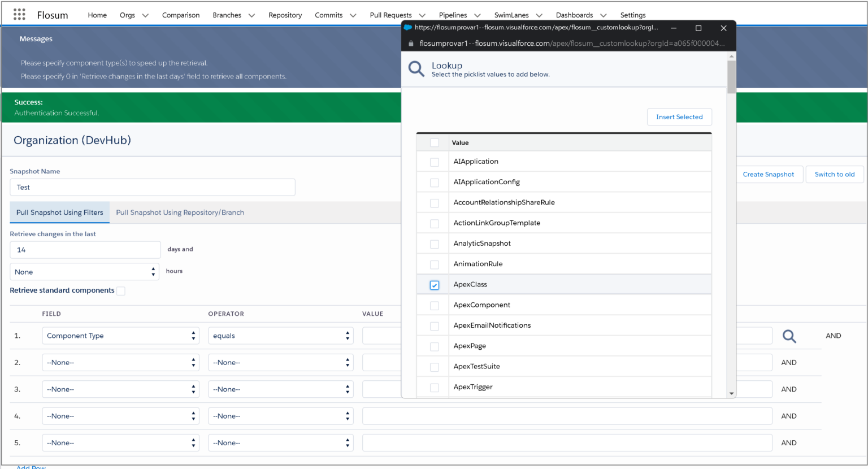Screen dimensions: 868x469
Task: Click the Lookup magnifying glass icon
Action: [x=416, y=68]
